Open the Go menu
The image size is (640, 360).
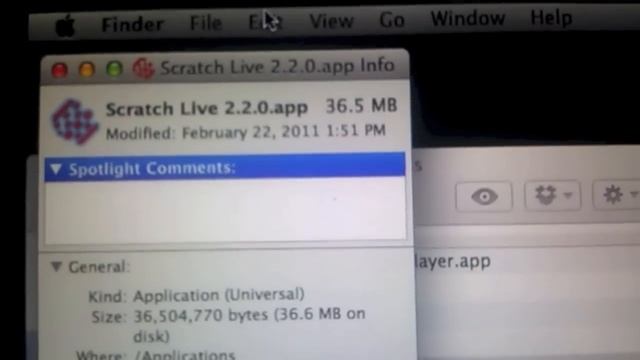coord(391,20)
